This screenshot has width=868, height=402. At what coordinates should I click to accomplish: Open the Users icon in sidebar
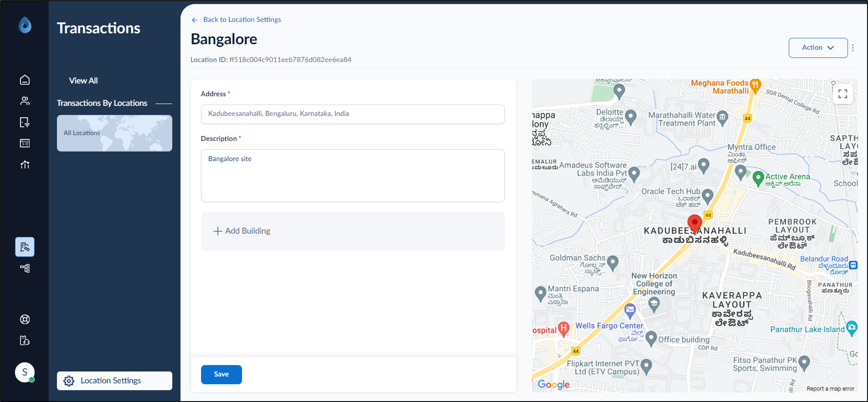point(25,101)
